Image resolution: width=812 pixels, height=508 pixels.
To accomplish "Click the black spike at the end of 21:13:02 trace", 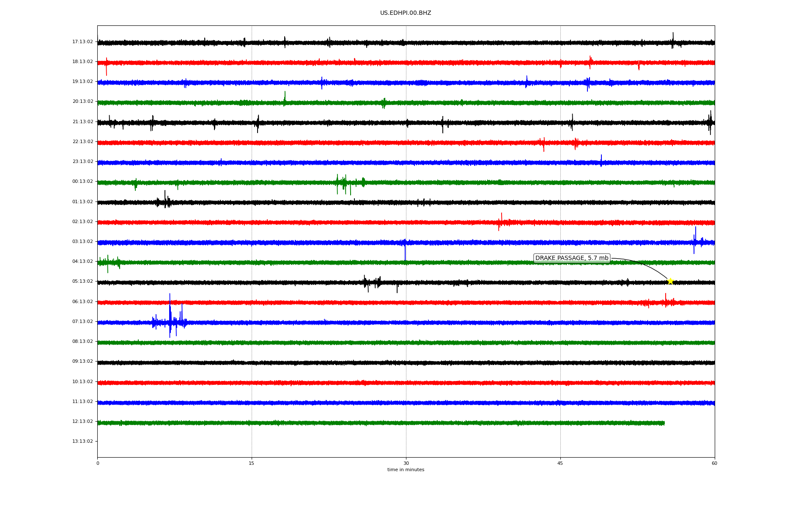I will (710, 122).
